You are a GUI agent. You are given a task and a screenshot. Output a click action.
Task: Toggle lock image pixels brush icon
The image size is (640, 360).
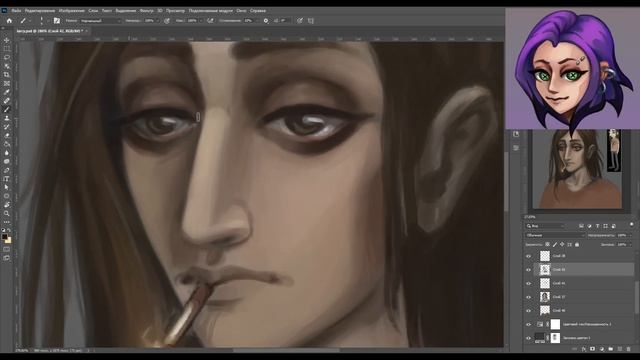click(555, 244)
